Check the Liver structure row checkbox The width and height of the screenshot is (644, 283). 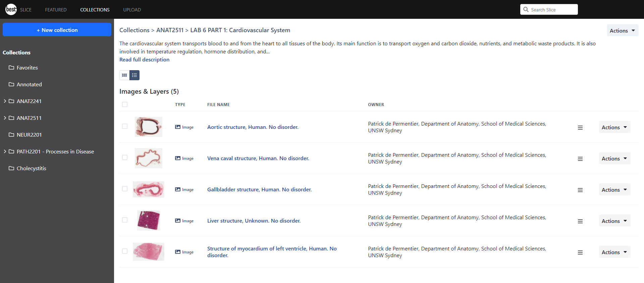point(125,220)
